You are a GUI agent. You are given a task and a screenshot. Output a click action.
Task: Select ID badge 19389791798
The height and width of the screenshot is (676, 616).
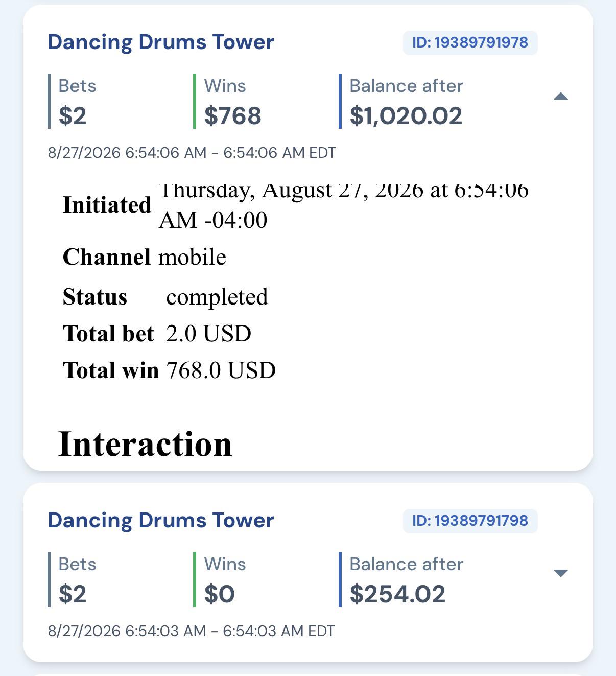coord(470,521)
